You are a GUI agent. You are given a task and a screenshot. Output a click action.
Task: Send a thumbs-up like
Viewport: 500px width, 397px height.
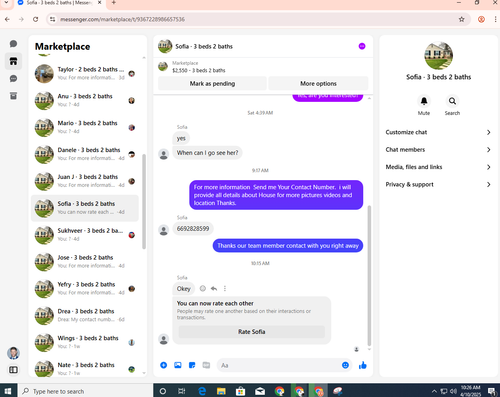click(x=363, y=365)
